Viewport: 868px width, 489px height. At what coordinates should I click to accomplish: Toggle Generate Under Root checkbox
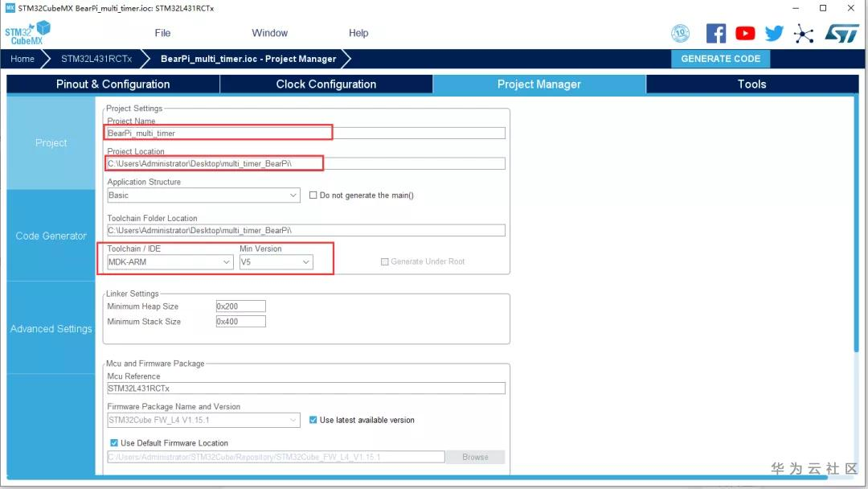[384, 261]
